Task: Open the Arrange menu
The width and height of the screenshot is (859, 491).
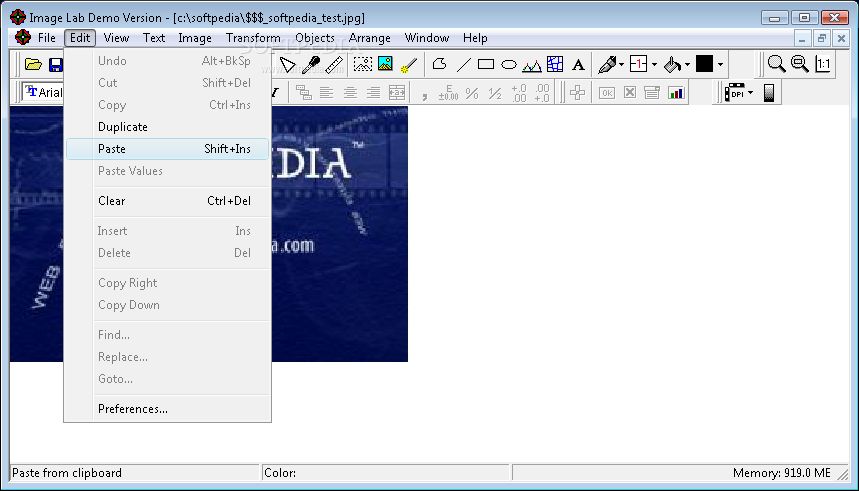Action: point(370,38)
